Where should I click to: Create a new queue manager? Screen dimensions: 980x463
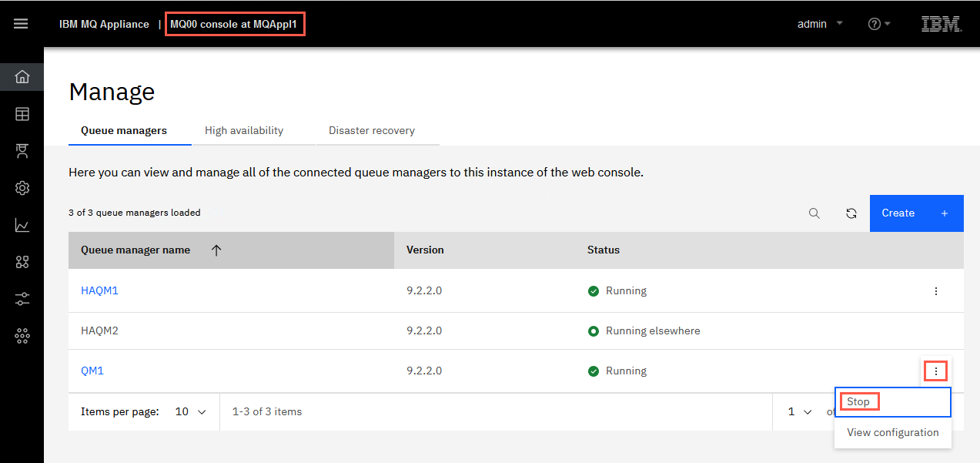pos(916,213)
